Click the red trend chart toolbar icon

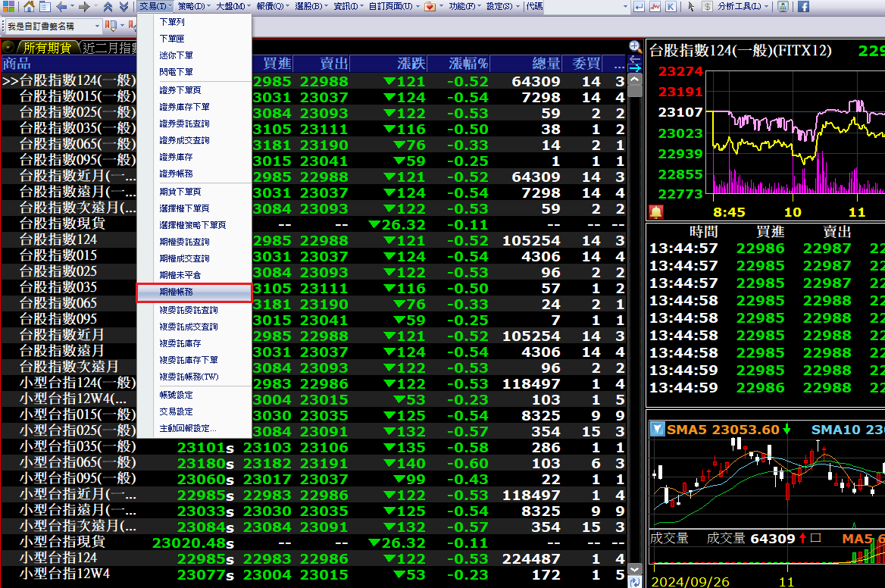coord(655,7)
